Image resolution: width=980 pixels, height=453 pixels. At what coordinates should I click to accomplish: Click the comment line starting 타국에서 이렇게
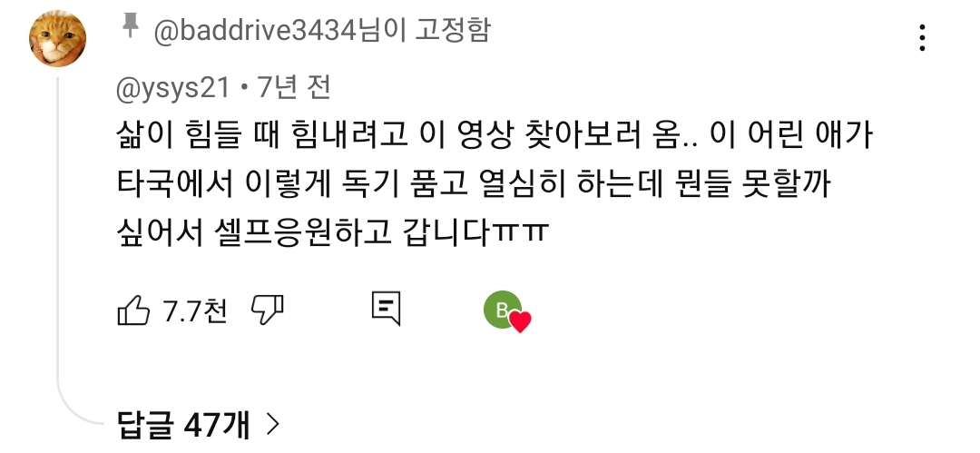[x=474, y=184]
